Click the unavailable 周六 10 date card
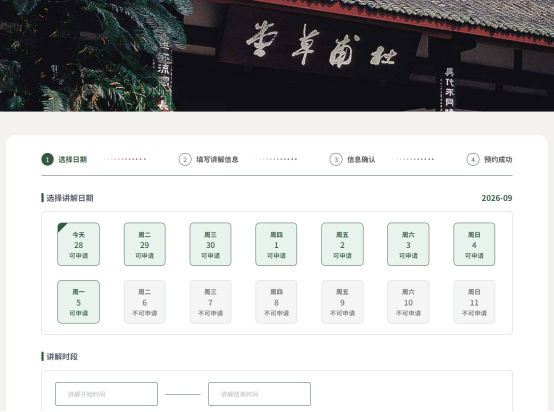The height and width of the screenshot is (412, 554). click(x=408, y=302)
